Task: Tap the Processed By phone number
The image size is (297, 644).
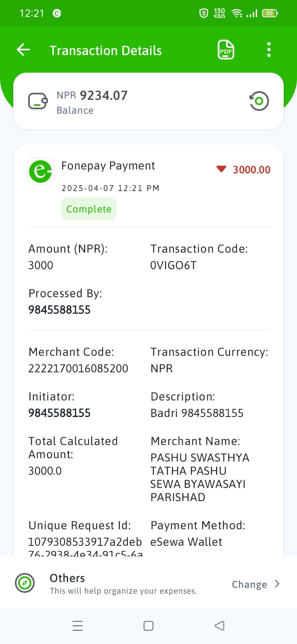Action: (x=60, y=310)
